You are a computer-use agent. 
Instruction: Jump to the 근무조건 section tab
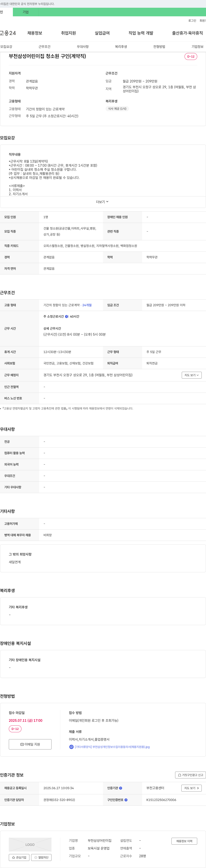[44, 47]
